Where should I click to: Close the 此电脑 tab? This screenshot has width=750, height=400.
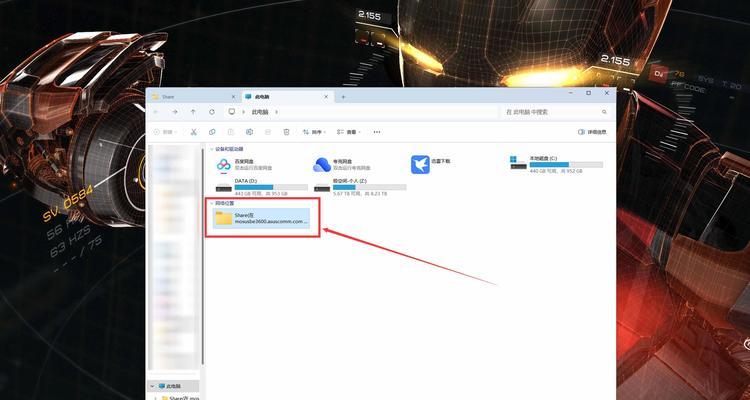coord(326,97)
